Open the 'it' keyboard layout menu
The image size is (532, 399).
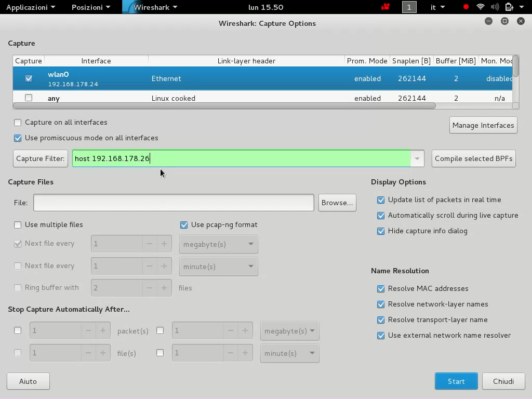tap(437, 7)
